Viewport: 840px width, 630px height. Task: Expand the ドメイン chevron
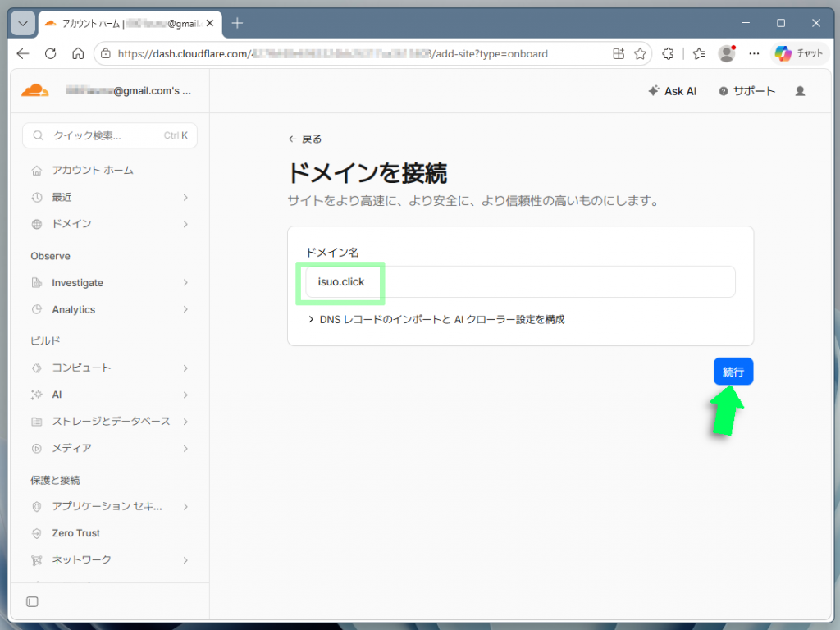point(185,224)
